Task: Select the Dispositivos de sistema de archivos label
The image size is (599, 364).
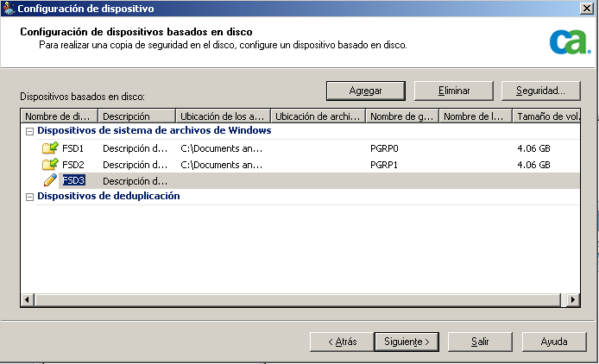Action: (154, 130)
